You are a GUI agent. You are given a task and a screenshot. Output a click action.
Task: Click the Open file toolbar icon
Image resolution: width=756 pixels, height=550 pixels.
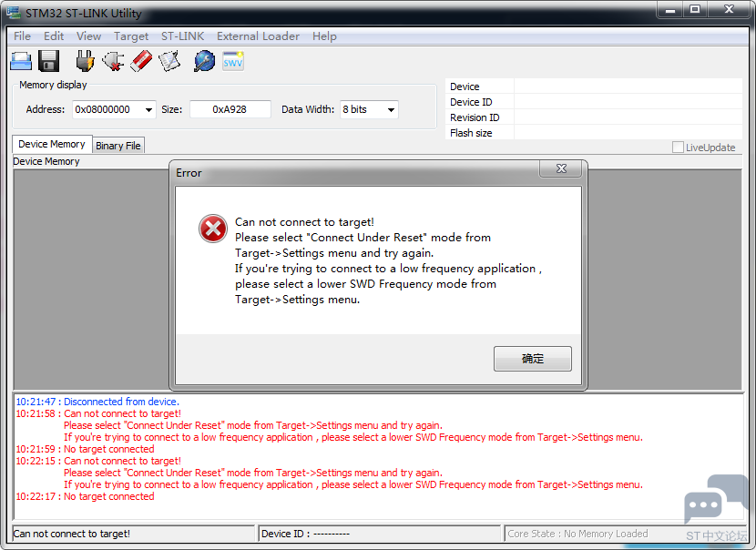tap(21, 61)
